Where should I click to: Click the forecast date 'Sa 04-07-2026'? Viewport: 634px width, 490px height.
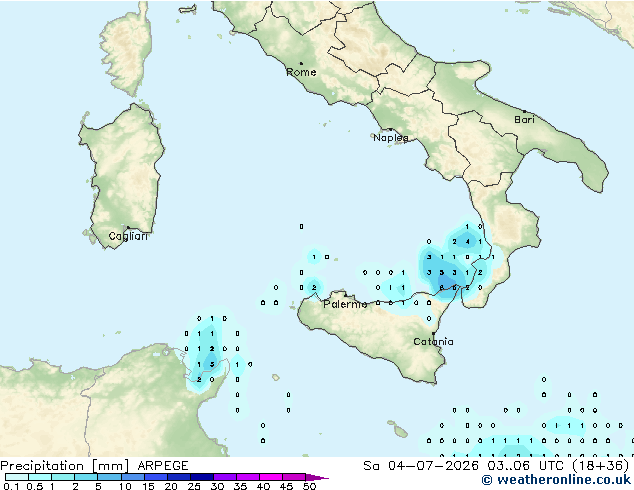pyautogui.click(x=421, y=466)
